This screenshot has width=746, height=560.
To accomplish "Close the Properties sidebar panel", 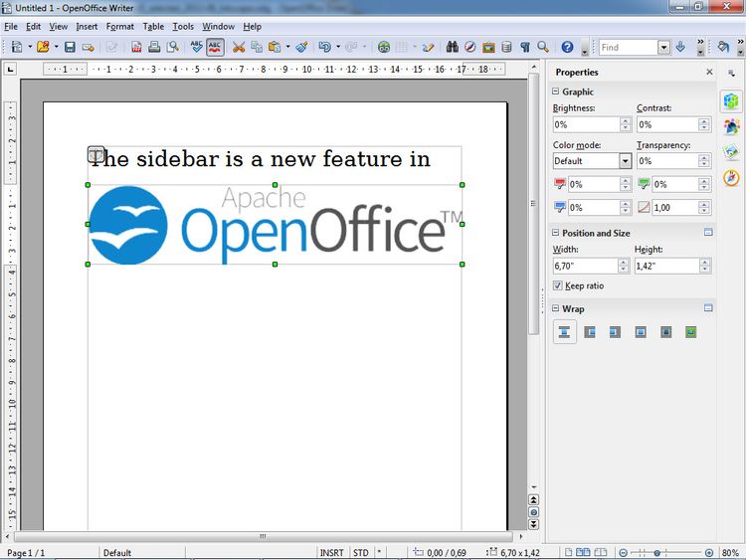I will coord(709,72).
